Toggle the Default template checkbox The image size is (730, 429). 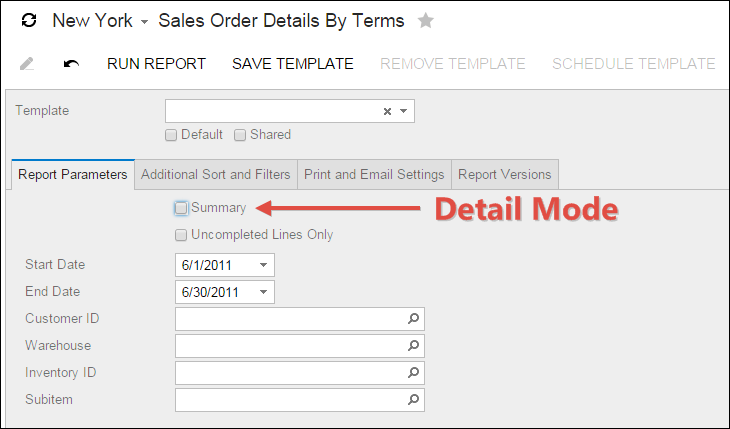(172, 135)
